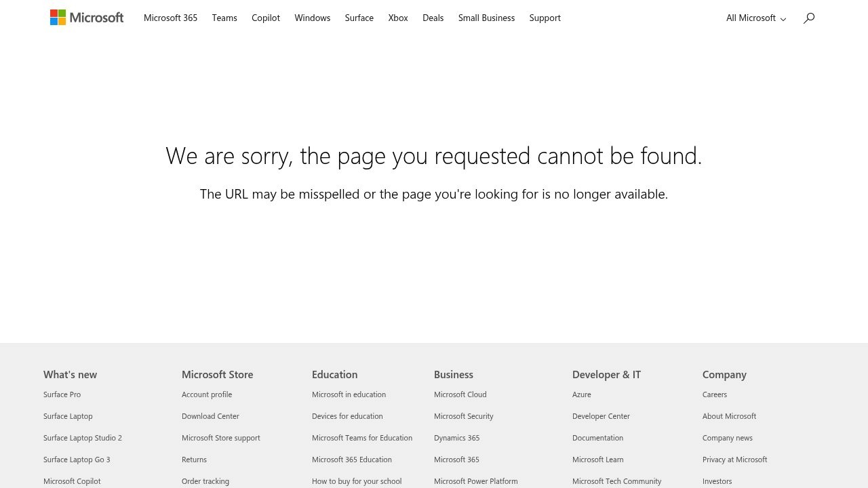Open Copilot in top navigation
Viewport: 868px width, 488px height.
point(266,18)
